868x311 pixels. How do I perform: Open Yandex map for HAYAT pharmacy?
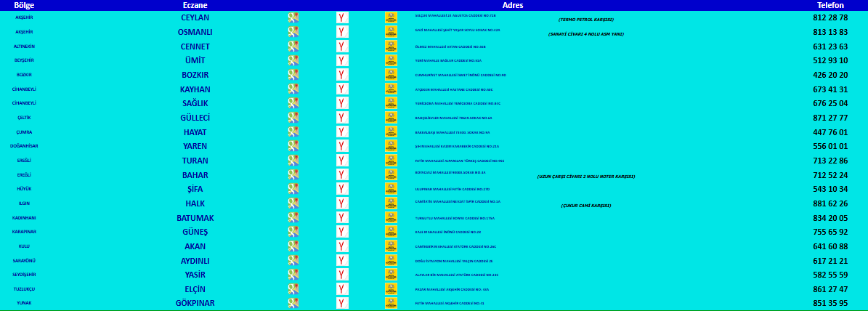tap(342, 132)
